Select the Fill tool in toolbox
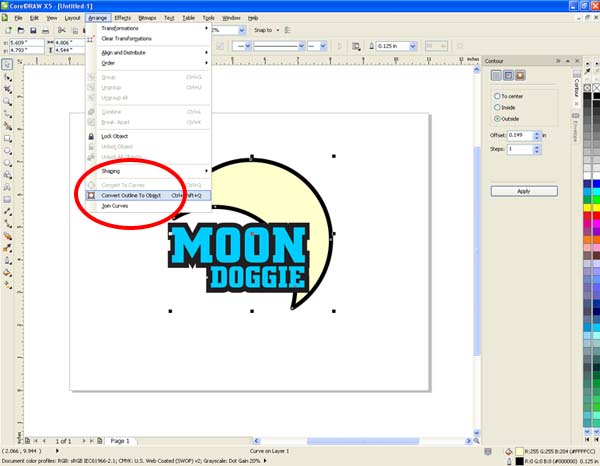The width and height of the screenshot is (600, 466). coord(7,273)
